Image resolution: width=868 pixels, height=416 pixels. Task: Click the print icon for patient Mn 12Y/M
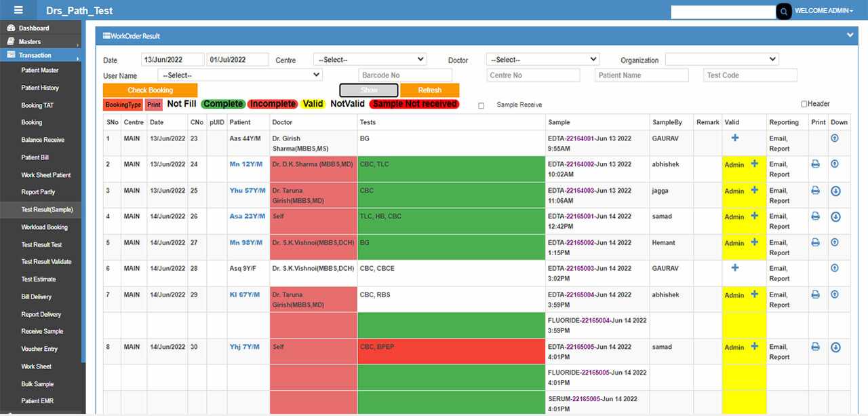(816, 164)
